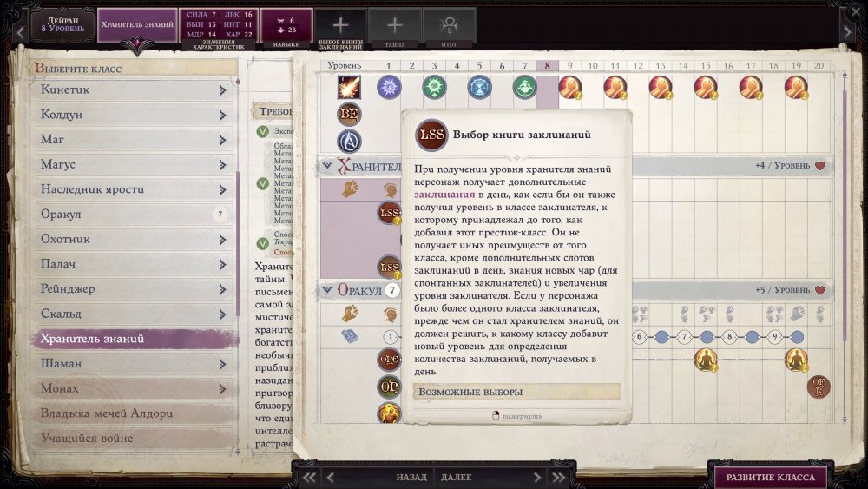Expand the Магус class arrow
The width and height of the screenshot is (868, 489).
click(222, 164)
